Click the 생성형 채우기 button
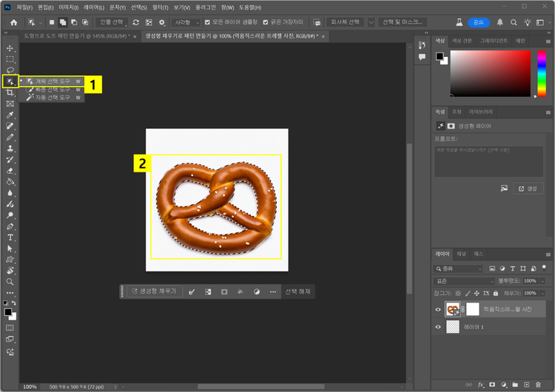The image size is (555, 392). point(154,291)
